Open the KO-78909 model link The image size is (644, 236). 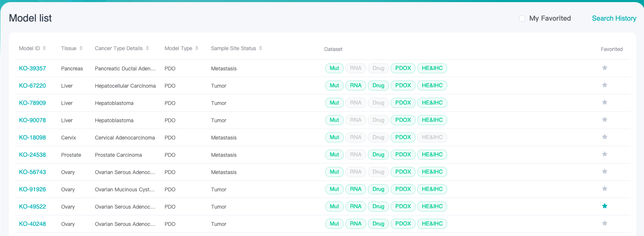pyautogui.click(x=33, y=103)
